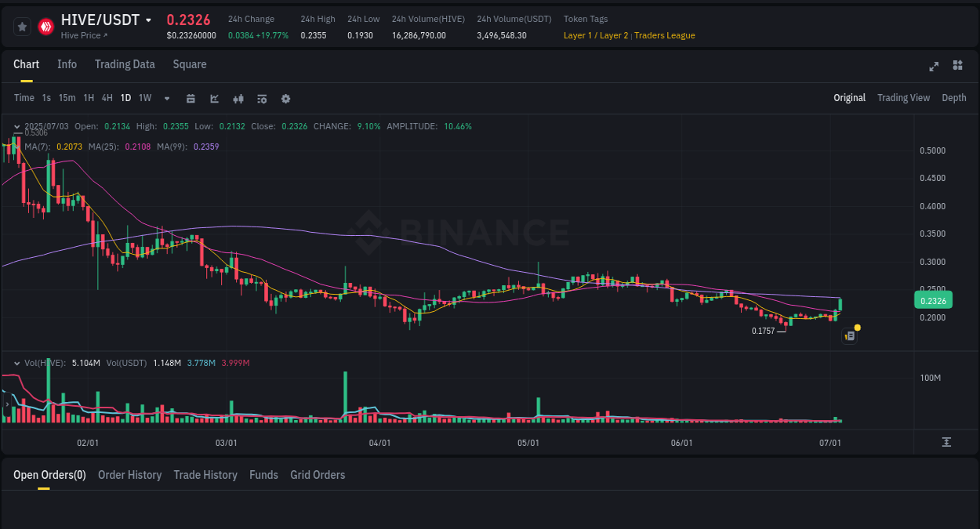The width and height of the screenshot is (980, 529).
Task: Click the current price label 0.2326
Action: (x=933, y=300)
